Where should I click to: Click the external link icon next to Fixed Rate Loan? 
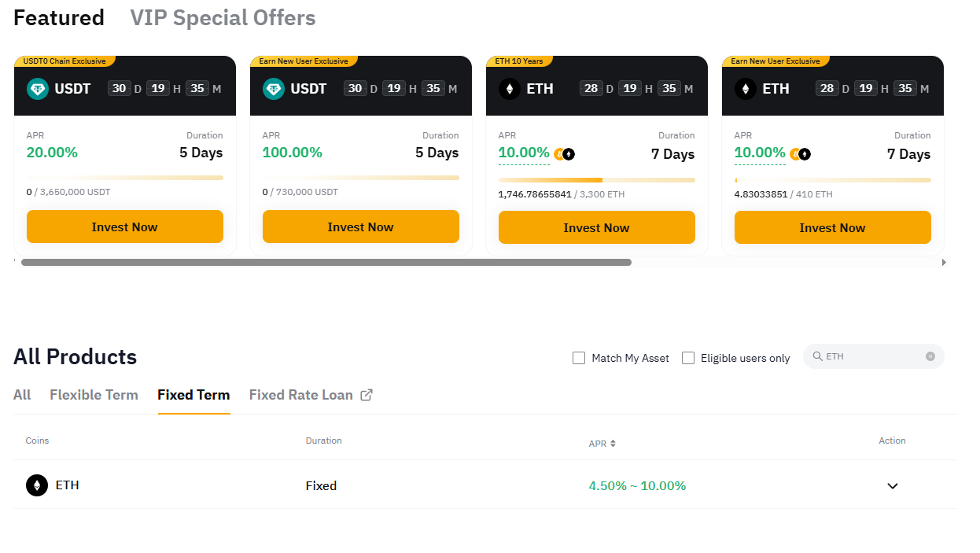(367, 395)
